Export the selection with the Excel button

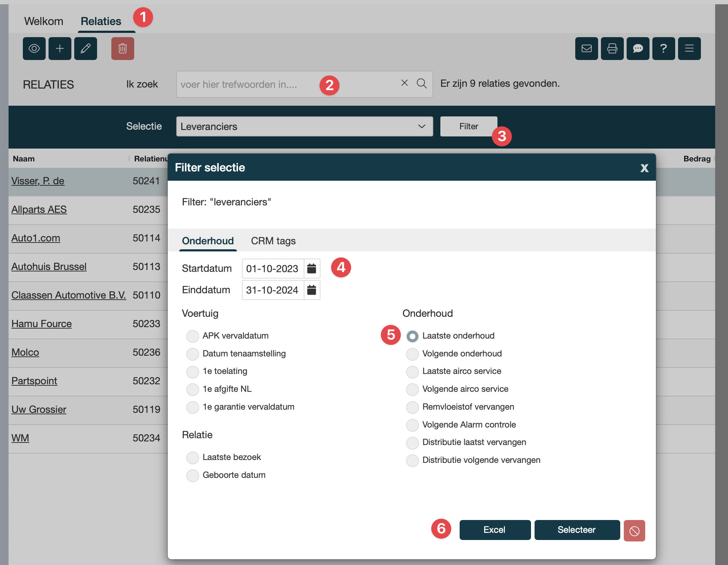tap(495, 530)
